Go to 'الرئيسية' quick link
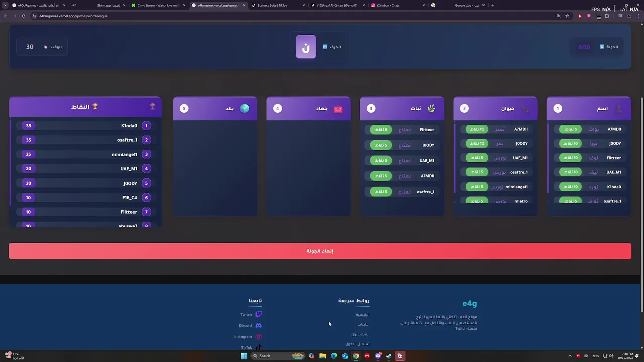Image resolution: width=644 pixels, height=362 pixels. tap(363, 314)
